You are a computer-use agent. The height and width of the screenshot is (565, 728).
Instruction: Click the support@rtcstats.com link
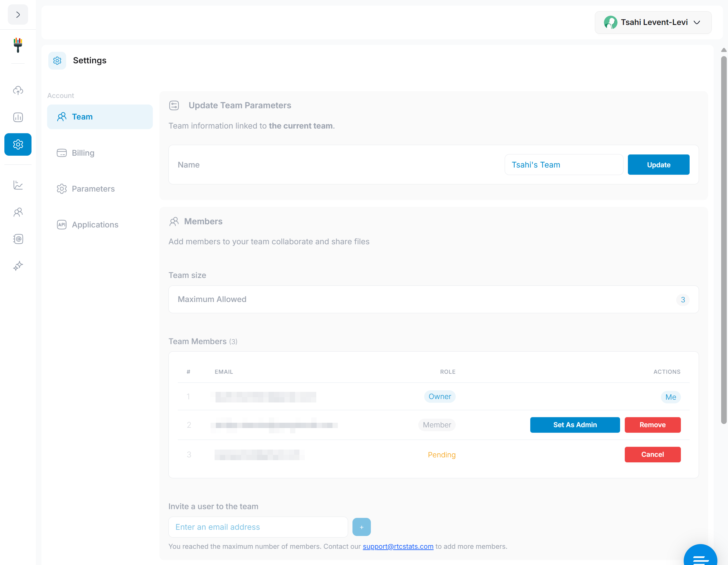coord(398,546)
